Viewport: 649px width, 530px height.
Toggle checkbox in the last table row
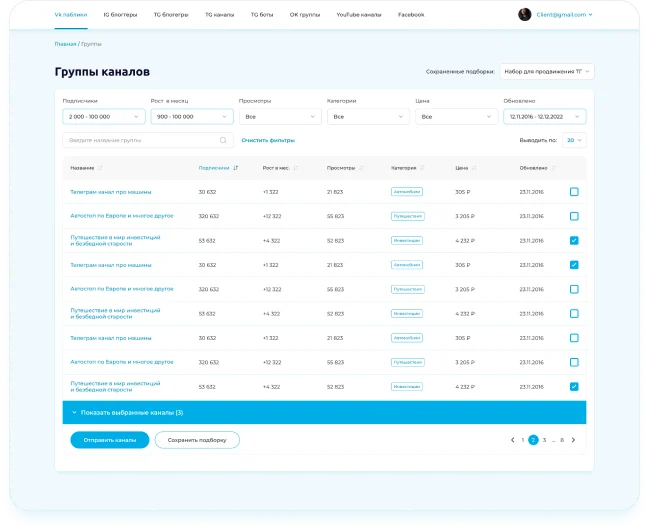(573, 387)
